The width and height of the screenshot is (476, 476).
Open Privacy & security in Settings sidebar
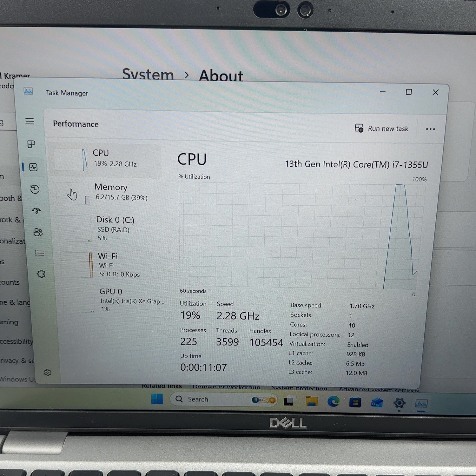pyautogui.click(x=17, y=360)
